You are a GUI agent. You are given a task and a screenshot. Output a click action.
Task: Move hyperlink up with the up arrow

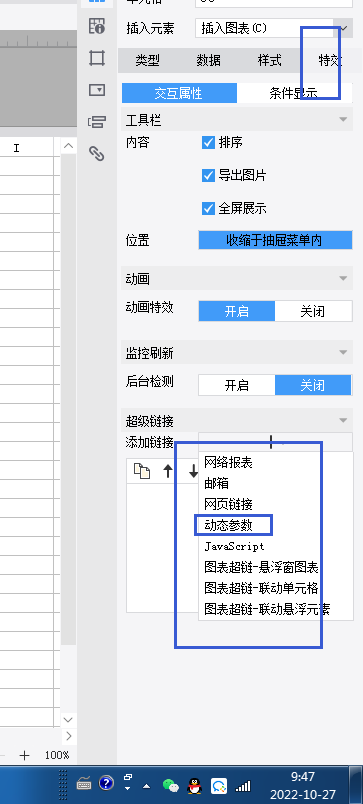pyautogui.click(x=168, y=471)
